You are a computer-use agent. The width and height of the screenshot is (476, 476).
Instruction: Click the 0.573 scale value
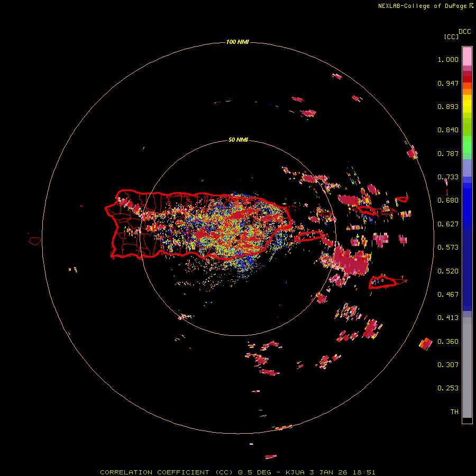click(448, 248)
